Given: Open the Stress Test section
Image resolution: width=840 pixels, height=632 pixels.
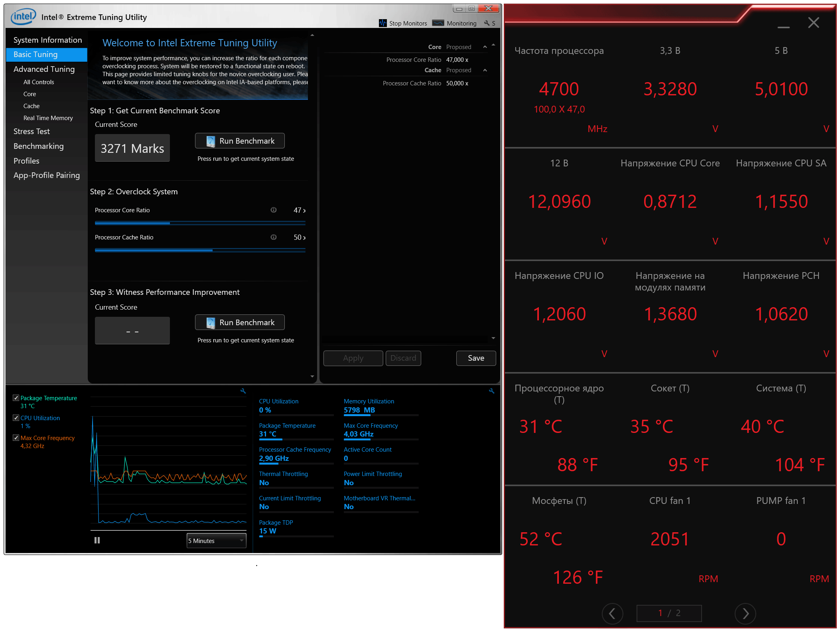Looking at the screenshot, I should point(32,131).
